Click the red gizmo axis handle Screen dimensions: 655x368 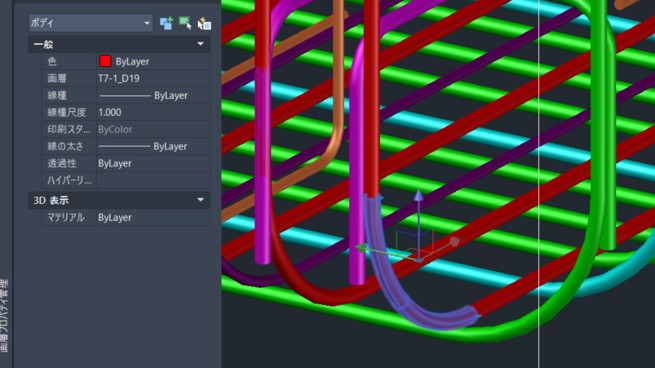(454, 241)
